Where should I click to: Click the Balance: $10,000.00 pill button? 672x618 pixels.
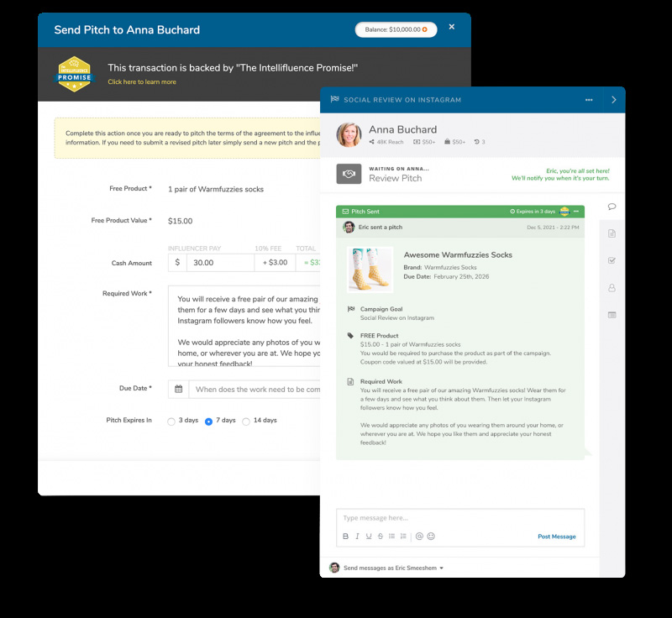396,29
